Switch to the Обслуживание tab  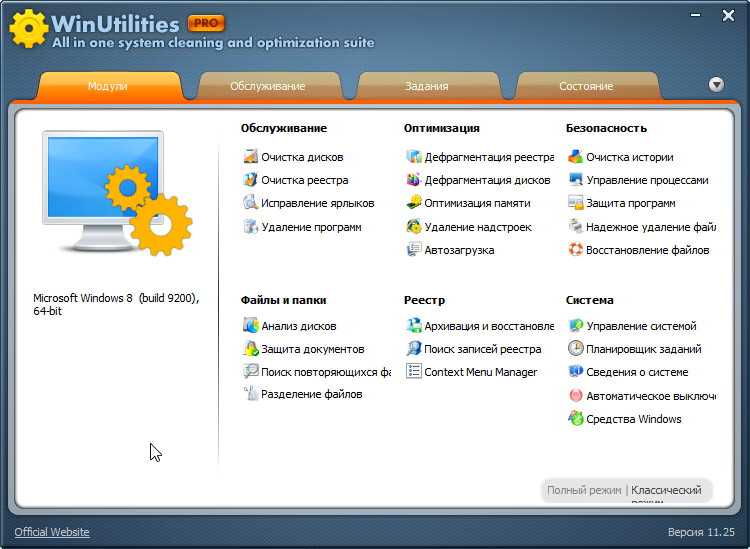click(267, 86)
